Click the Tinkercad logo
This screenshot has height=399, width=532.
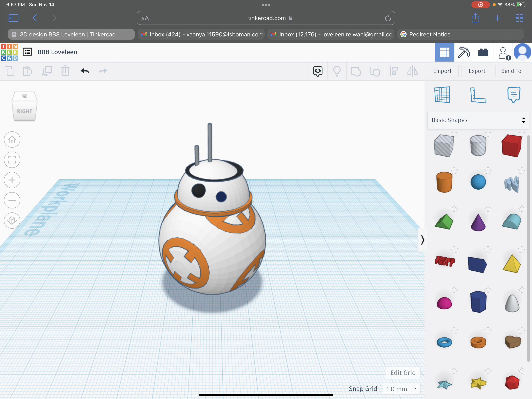9,52
